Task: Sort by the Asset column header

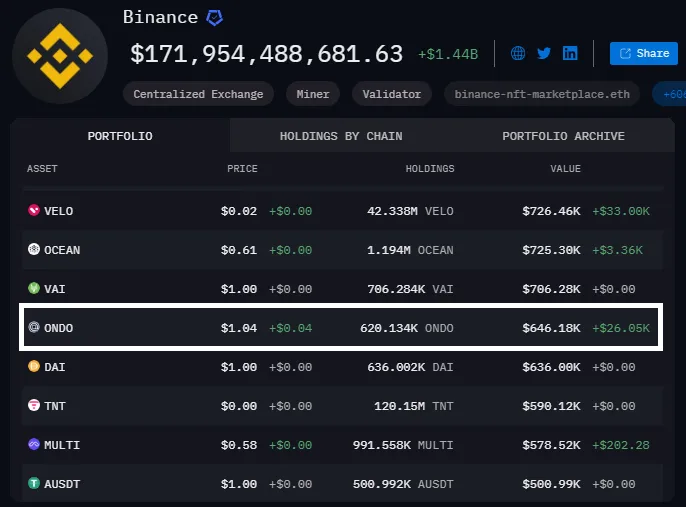Action: click(42, 168)
